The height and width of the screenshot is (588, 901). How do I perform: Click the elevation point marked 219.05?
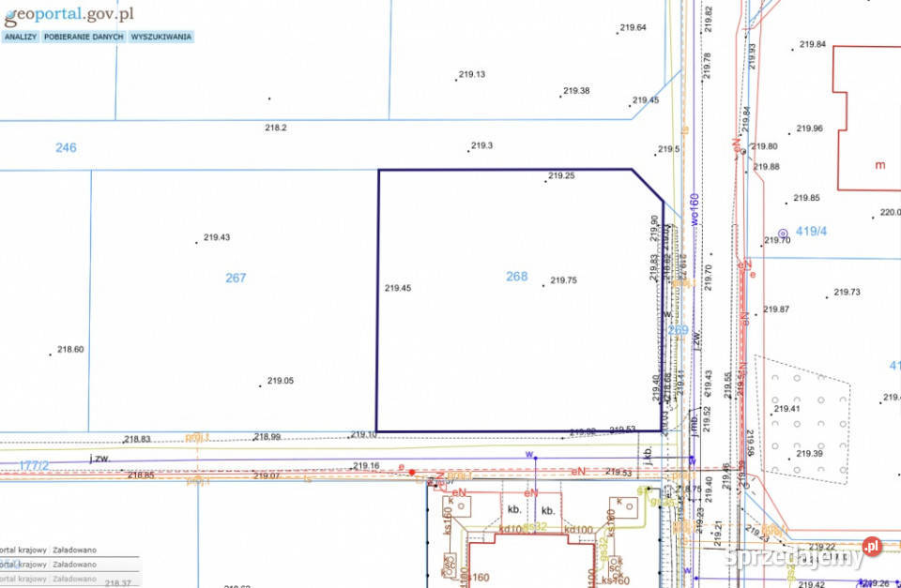coord(261,385)
